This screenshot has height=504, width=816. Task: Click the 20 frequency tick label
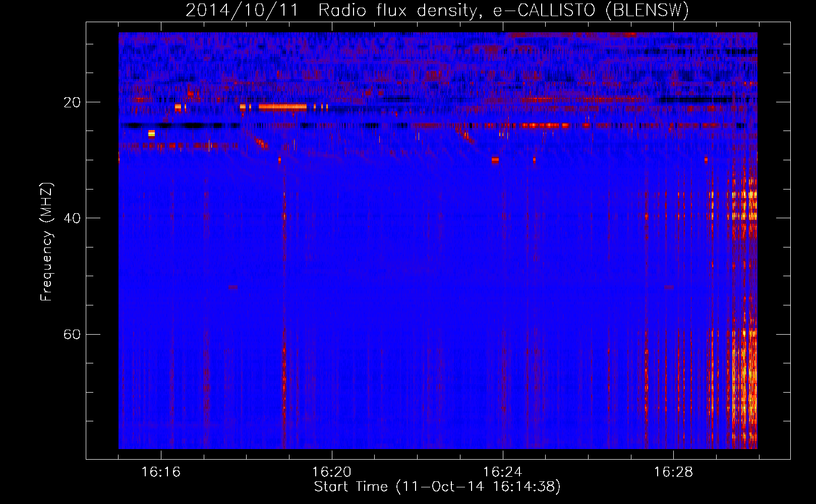point(72,102)
